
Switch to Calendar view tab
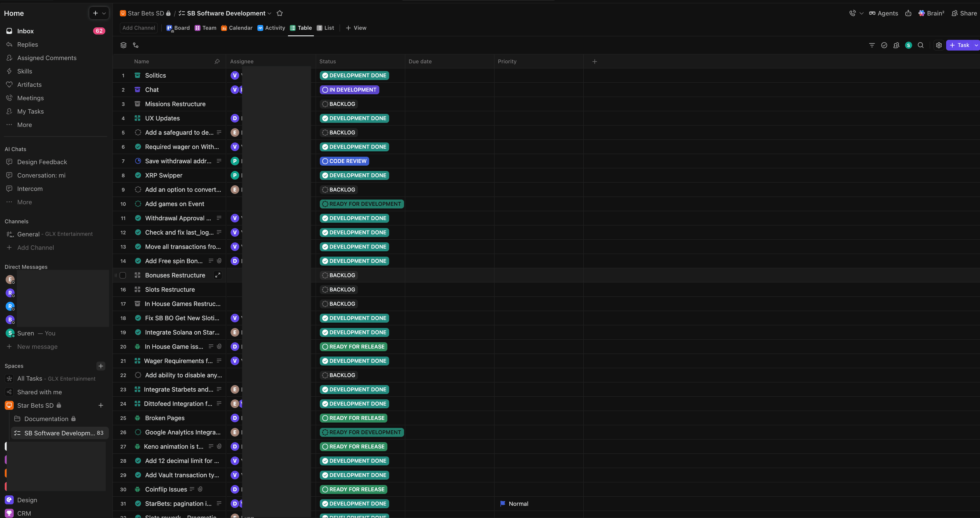pos(237,28)
